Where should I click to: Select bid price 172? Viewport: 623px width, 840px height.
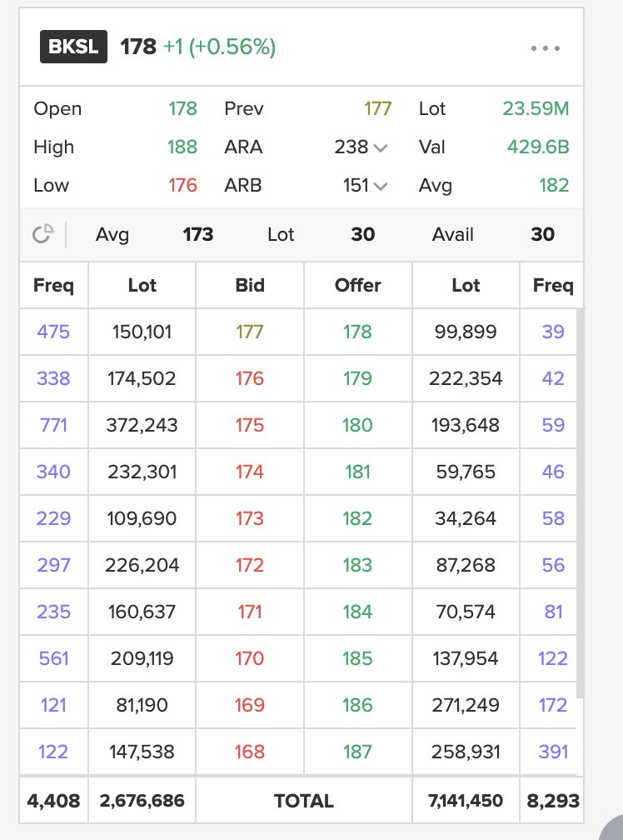click(250, 565)
